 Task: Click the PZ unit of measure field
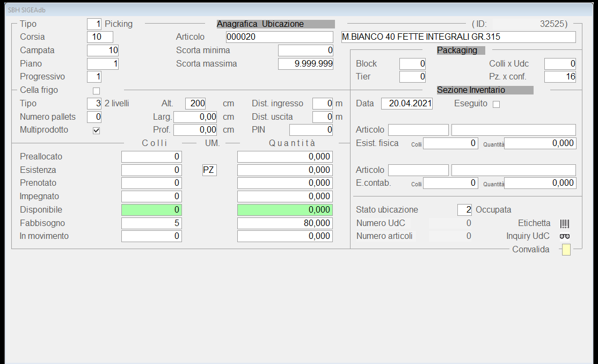coord(209,170)
